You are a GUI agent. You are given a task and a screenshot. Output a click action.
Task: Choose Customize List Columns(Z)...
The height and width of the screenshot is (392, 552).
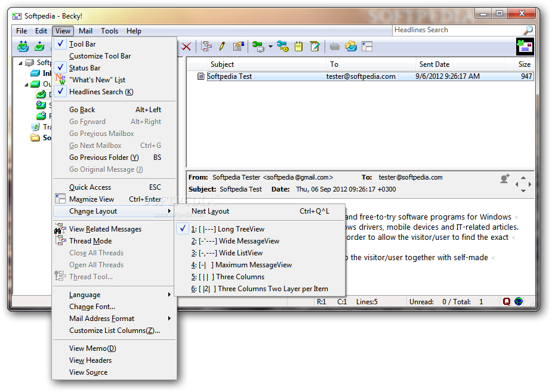(x=115, y=331)
